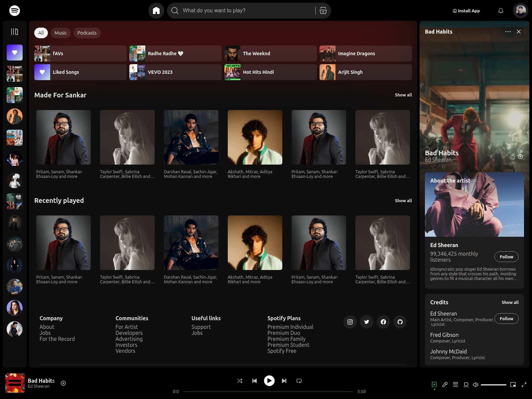Open Developers footer link
Screen dimensions: 532x399
129,333
